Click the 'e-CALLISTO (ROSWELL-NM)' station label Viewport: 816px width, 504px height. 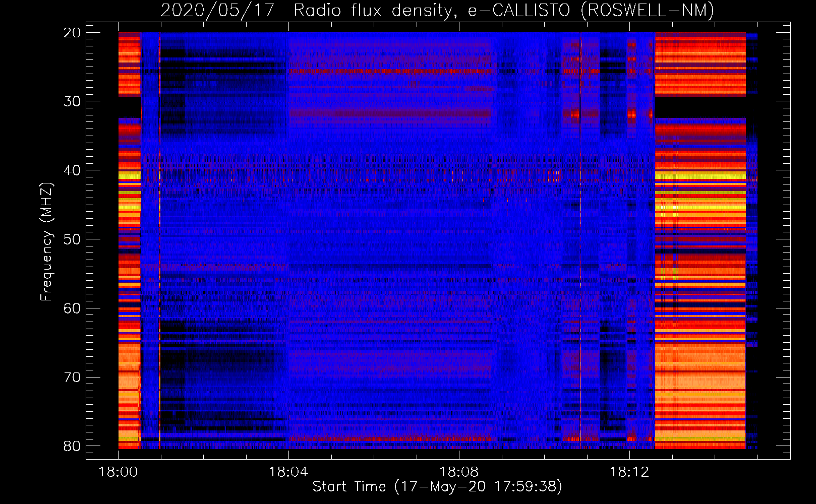(x=591, y=11)
